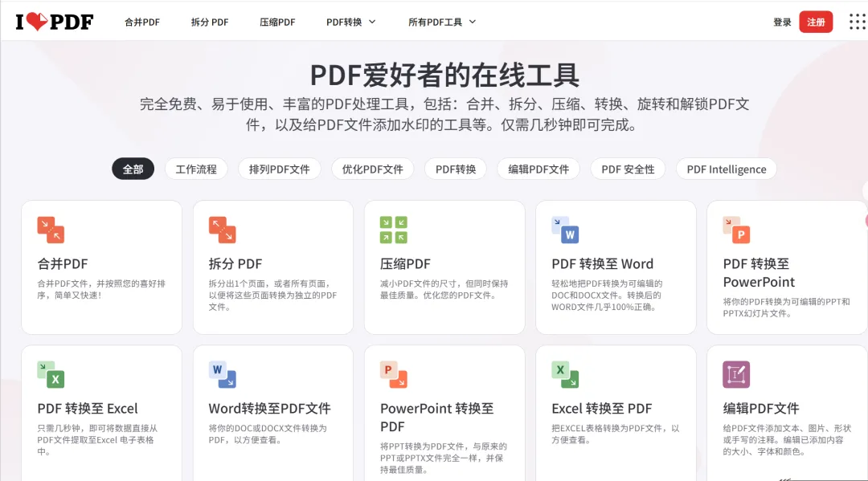
Task: Open the 拆分 PDF card title
Action: pyautogui.click(x=235, y=263)
